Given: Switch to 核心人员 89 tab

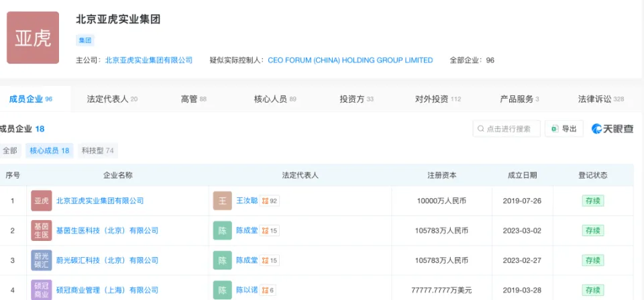Looking at the screenshot, I should coord(275,99).
